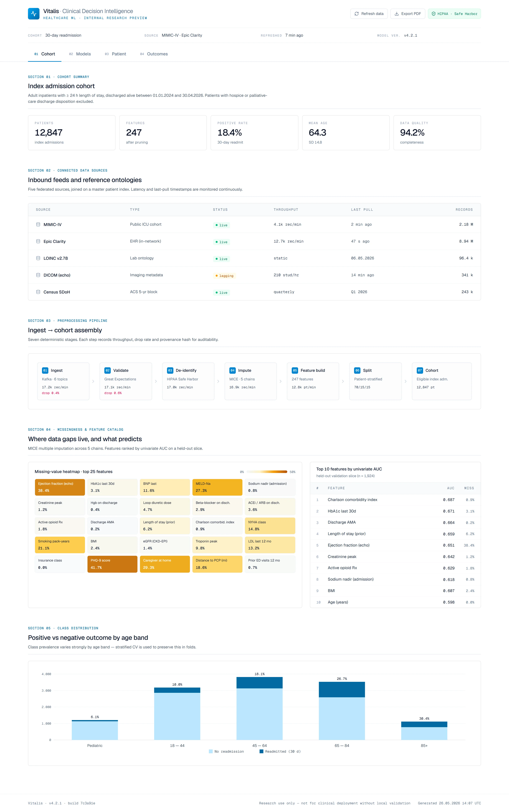Screen dimensions: 509x812
Task: Select the Ejection fraction (echo) heatmap cell
Action: (x=60, y=487)
